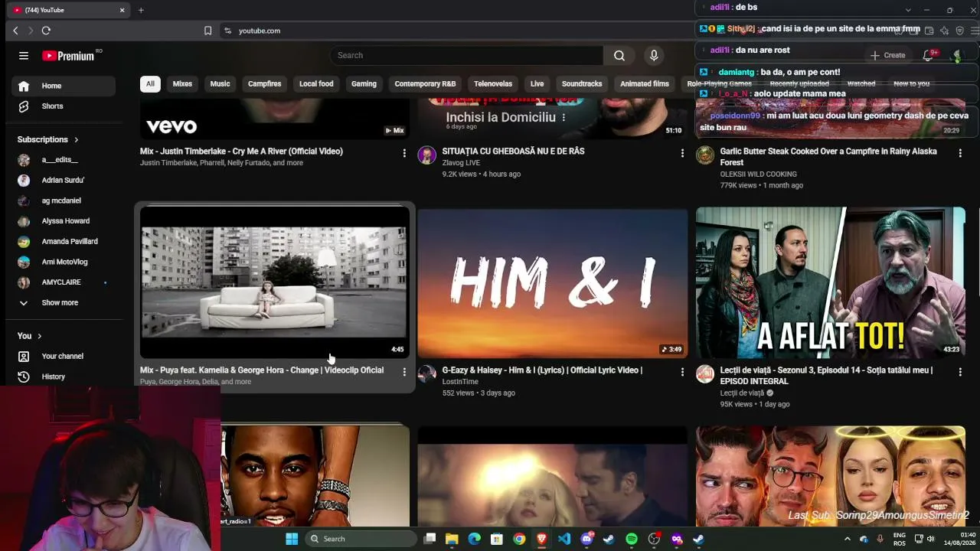
Task: Open a new browser tab
Action: pyautogui.click(x=141, y=10)
